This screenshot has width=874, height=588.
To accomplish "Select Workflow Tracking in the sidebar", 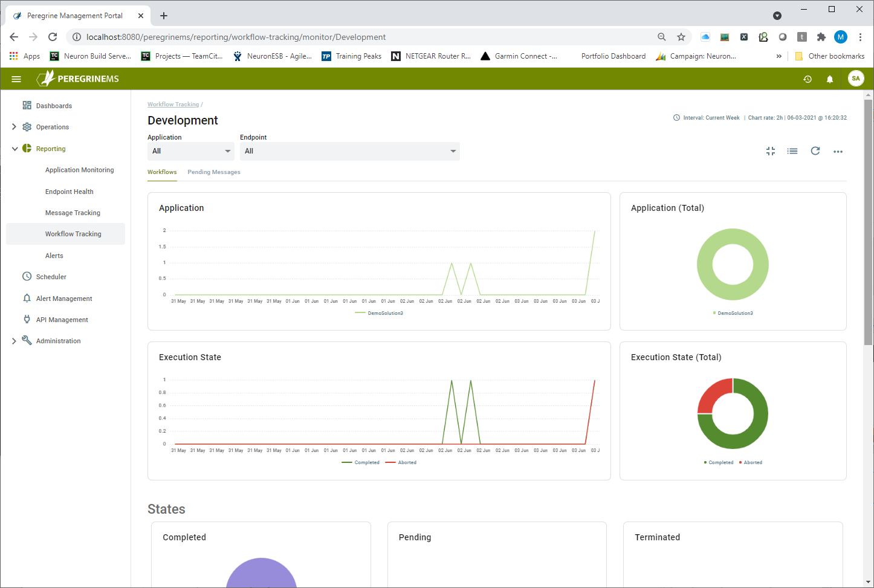I will pos(65,234).
